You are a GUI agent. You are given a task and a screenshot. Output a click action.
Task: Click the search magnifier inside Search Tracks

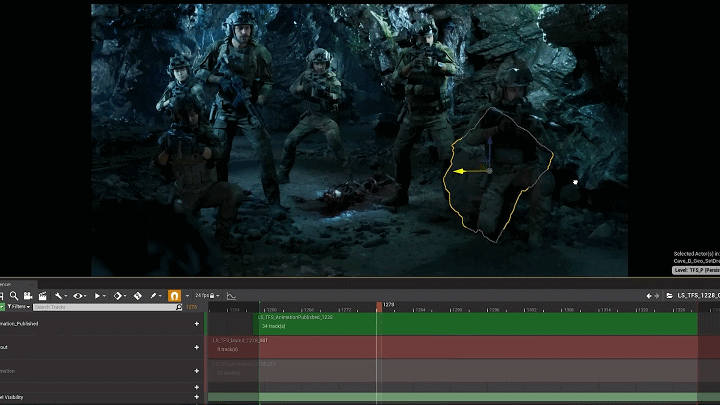point(179,307)
